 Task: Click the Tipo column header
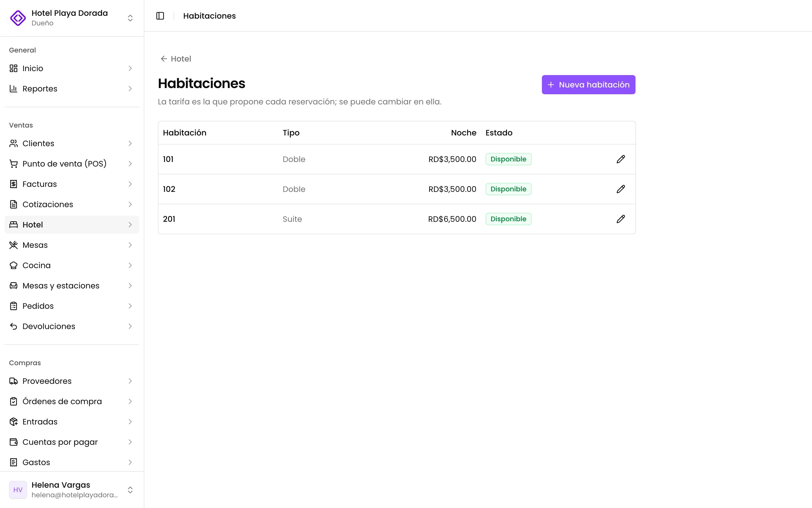tap(291, 133)
